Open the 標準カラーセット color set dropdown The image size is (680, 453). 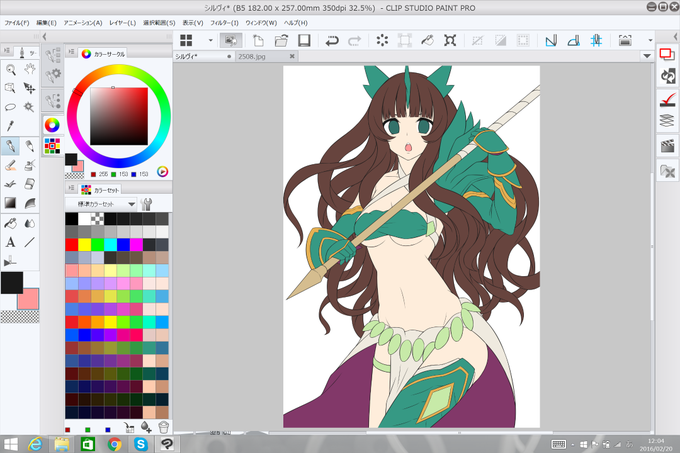101,204
